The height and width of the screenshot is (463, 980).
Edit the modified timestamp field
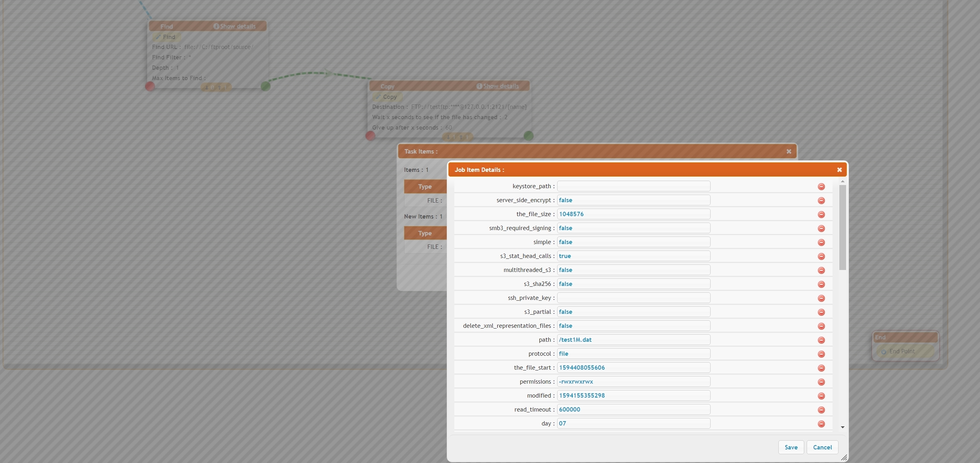(633, 396)
